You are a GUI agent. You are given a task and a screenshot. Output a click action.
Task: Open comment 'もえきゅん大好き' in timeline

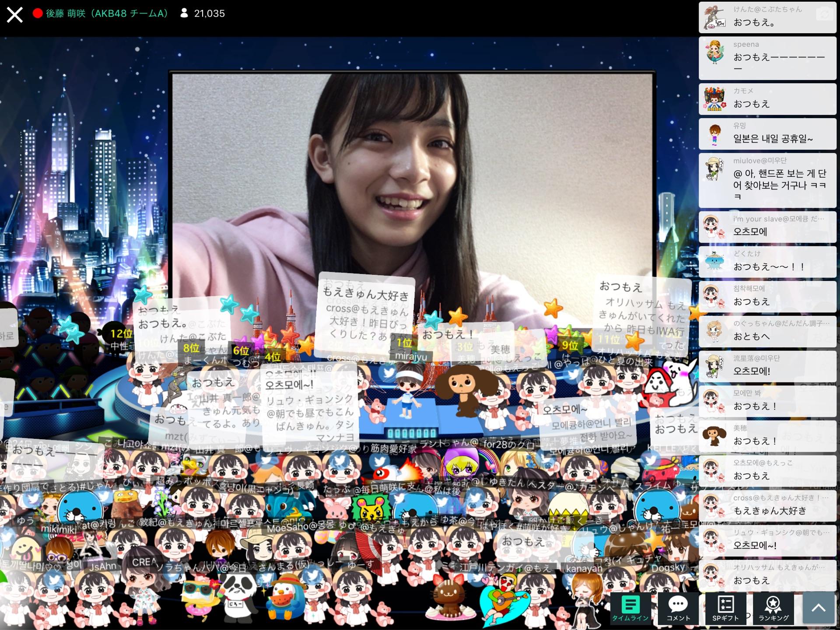coord(767,506)
